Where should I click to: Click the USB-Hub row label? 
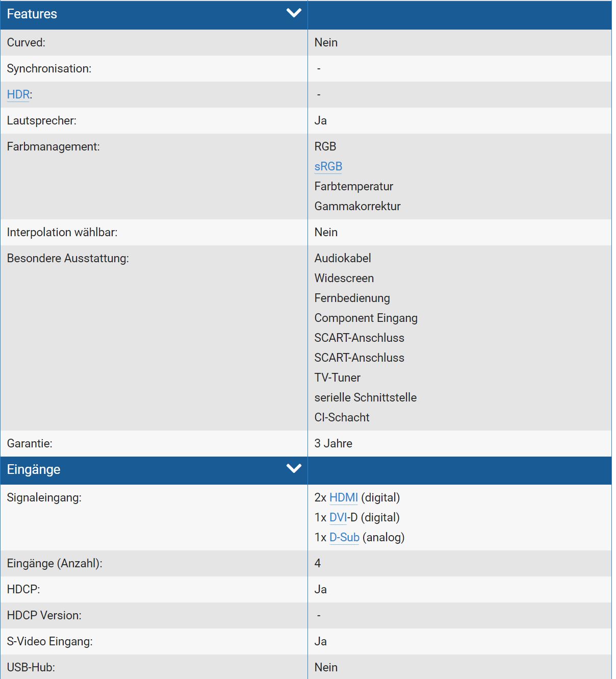[31, 668]
